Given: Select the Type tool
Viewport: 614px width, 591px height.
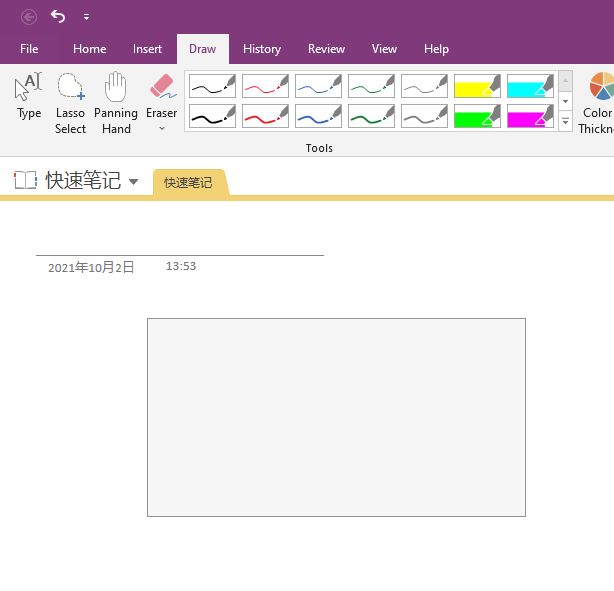Looking at the screenshot, I should pyautogui.click(x=29, y=96).
